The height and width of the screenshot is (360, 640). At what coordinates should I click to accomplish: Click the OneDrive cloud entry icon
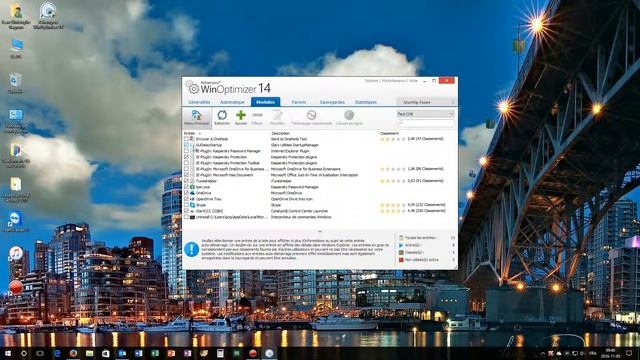(x=193, y=193)
